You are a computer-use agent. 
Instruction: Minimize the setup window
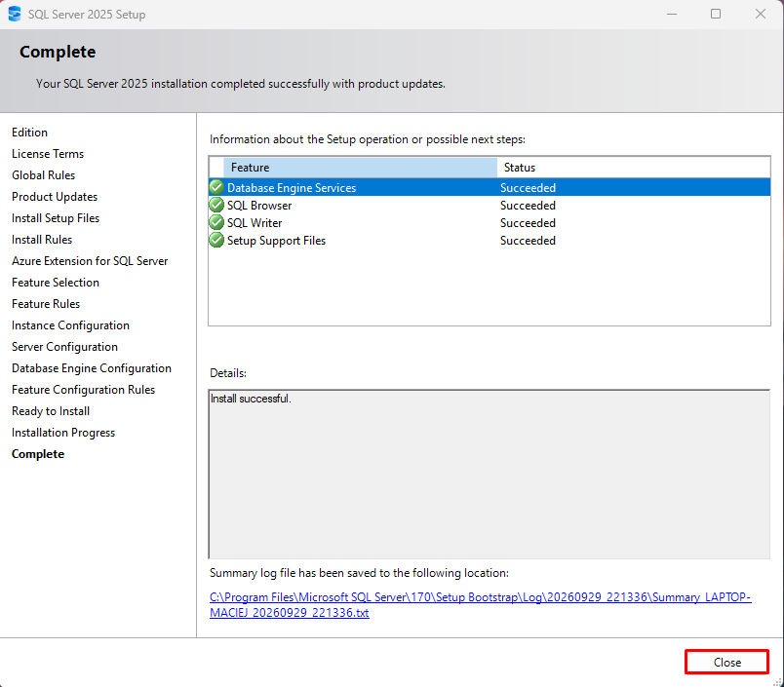672,14
